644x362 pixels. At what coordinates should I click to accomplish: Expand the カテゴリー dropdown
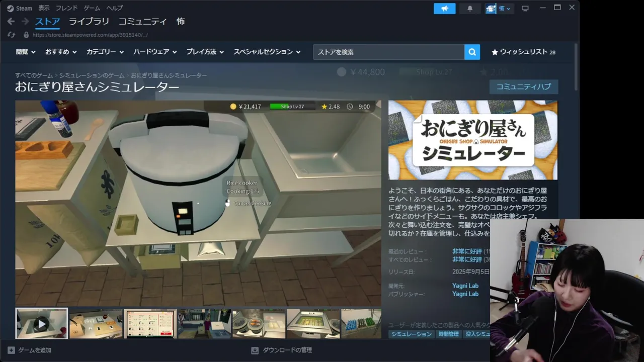[105, 52]
